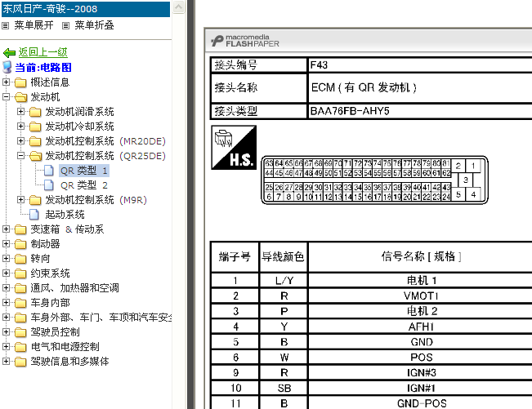The height and width of the screenshot is (409, 532).
Task: Click the 菜单折叠 menu collapse icon
Action: (x=66, y=25)
